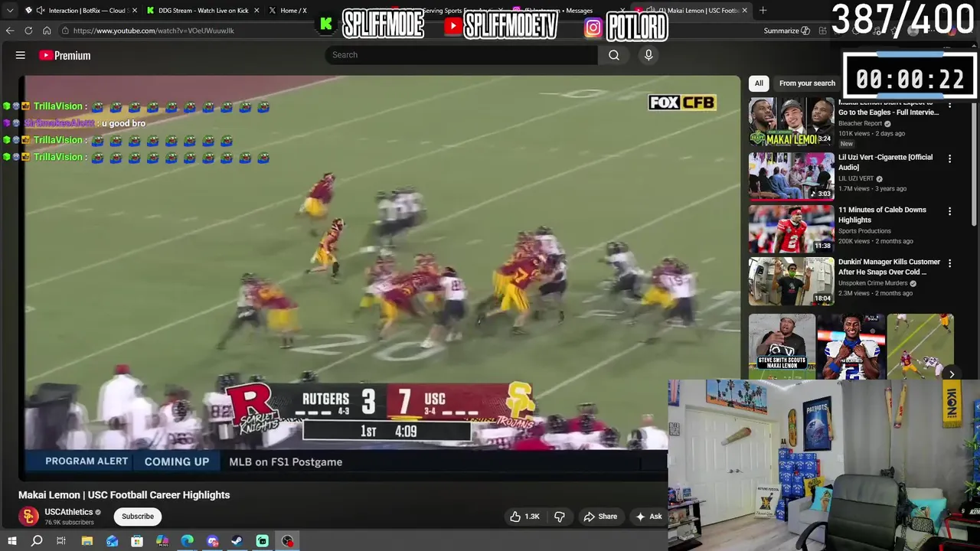Click the YouTube Premium logo

tap(64, 55)
